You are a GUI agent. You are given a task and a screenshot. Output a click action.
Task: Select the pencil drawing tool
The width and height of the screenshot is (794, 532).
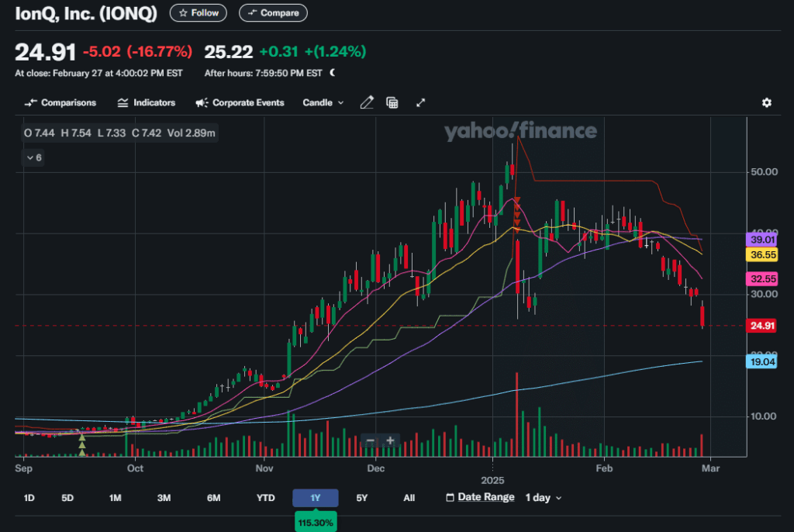[x=367, y=102]
